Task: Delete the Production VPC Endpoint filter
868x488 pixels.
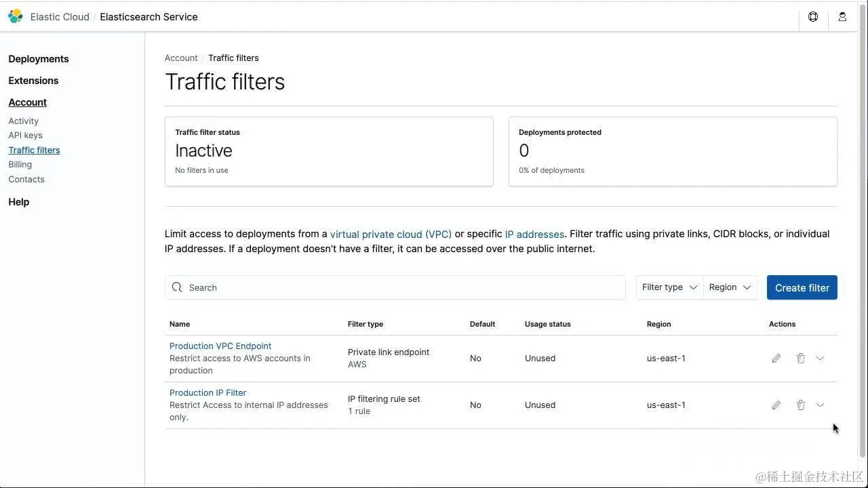Action: coord(801,359)
